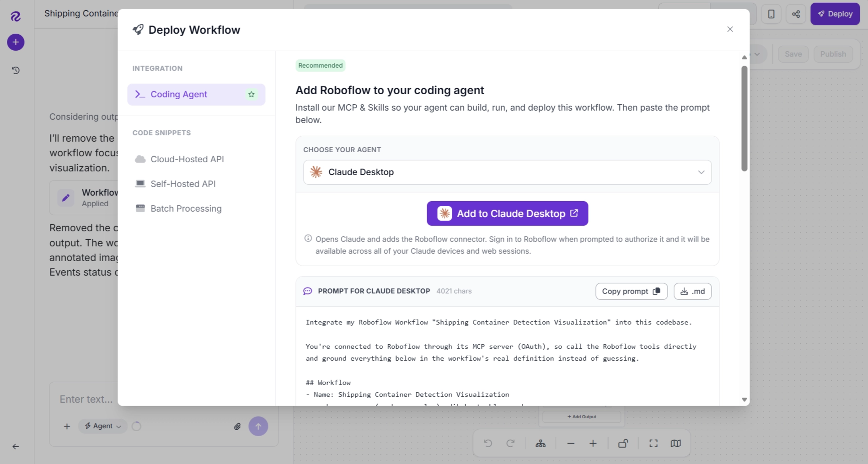
Task: Click the dialog's vertical scrollbar thumb
Action: [744, 119]
